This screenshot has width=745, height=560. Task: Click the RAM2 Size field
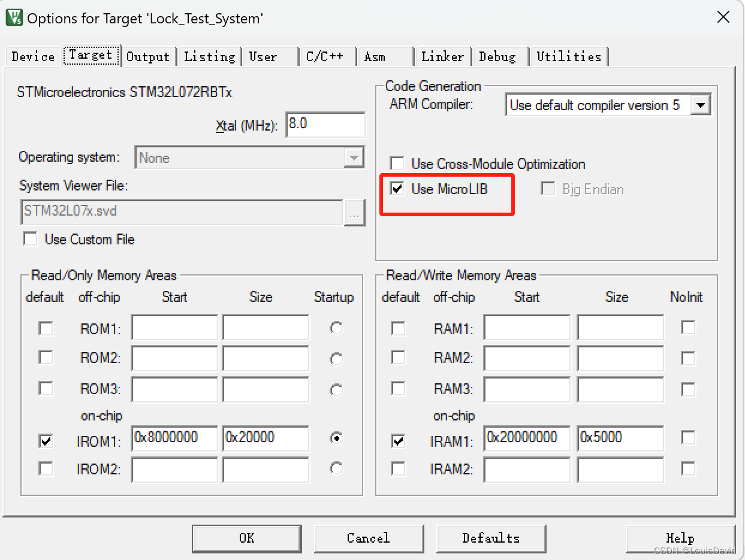(x=621, y=358)
